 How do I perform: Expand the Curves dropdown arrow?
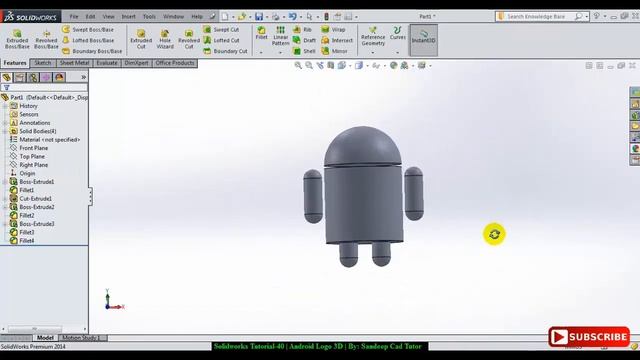[397, 53]
